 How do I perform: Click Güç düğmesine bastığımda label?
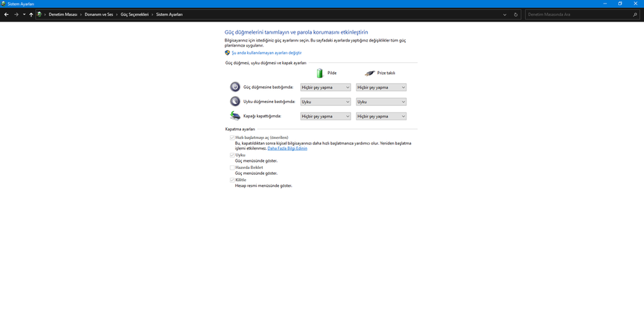pyautogui.click(x=268, y=87)
